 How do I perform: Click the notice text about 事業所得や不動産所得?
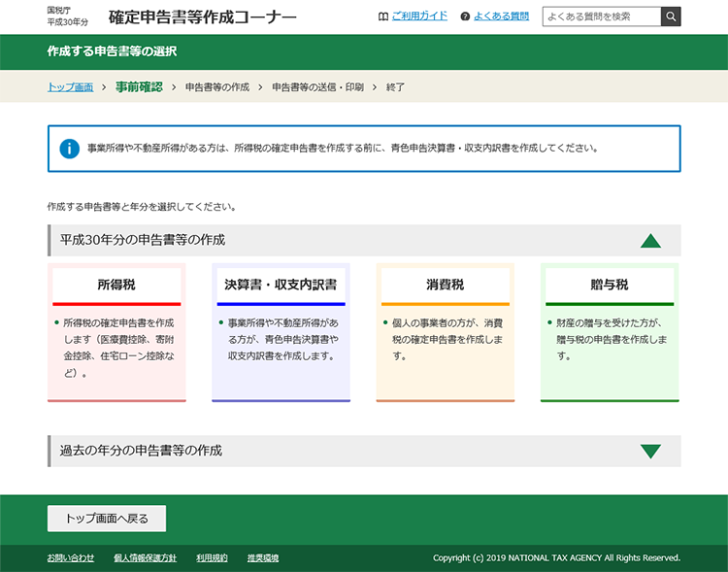tap(343, 149)
